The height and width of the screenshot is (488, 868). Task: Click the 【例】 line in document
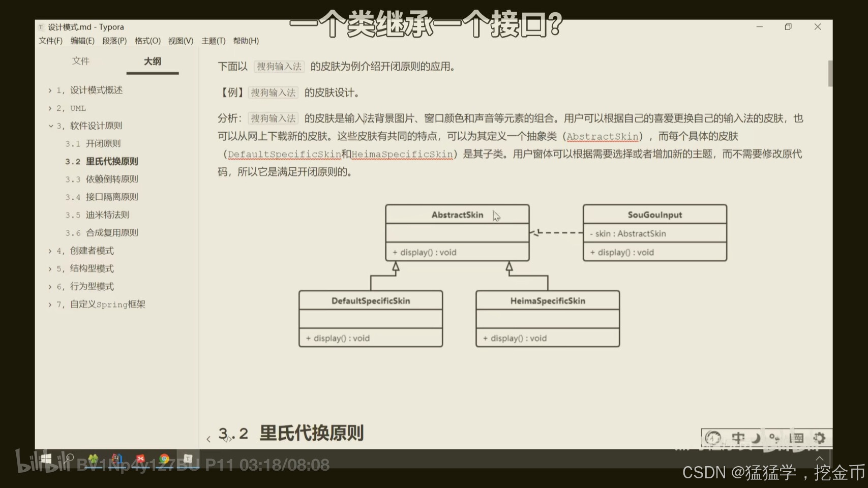point(289,93)
